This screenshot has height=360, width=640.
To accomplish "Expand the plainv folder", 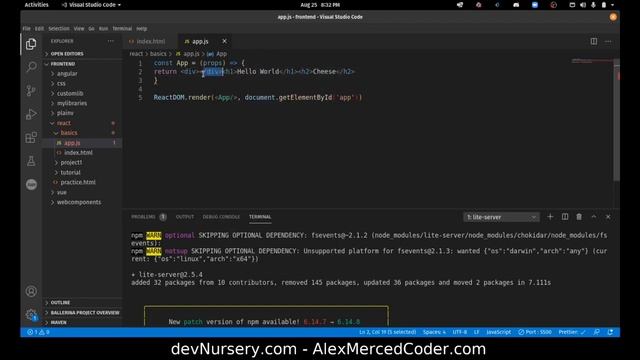I will [82, 113].
